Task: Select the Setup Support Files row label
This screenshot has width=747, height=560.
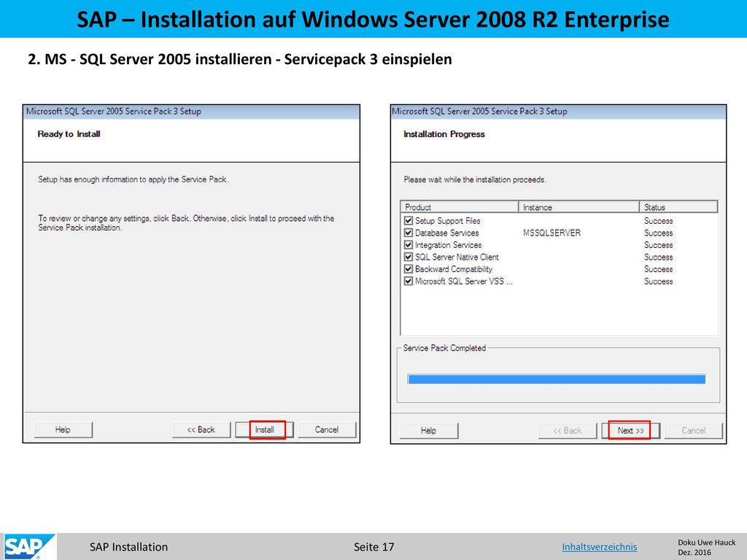Action: coord(448,221)
